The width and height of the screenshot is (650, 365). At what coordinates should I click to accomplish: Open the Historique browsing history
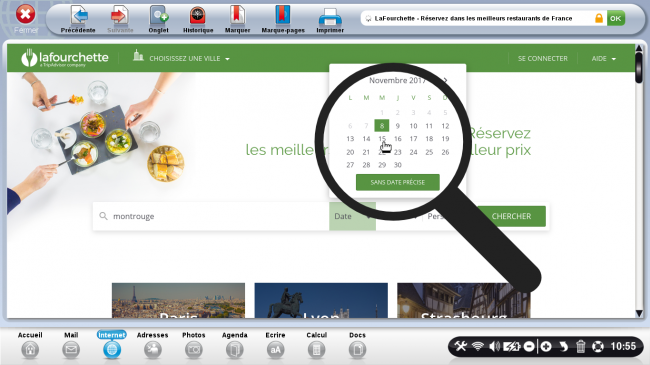[198, 19]
